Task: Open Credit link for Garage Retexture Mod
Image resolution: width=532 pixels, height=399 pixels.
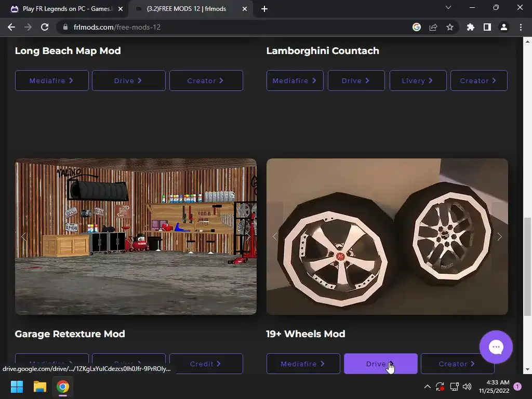Action: pyautogui.click(x=206, y=364)
